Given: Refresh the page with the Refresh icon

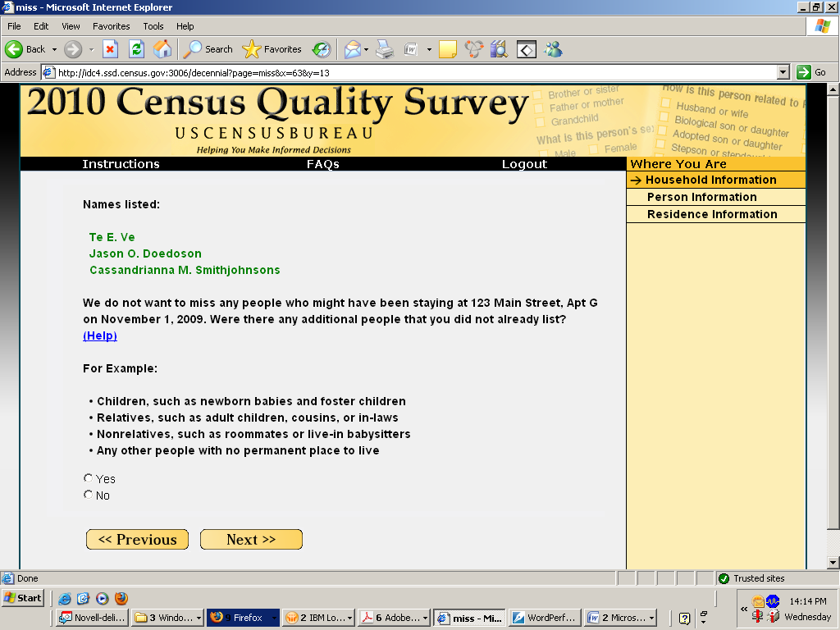Looking at the screenshot, I should (x=136, y=49).
